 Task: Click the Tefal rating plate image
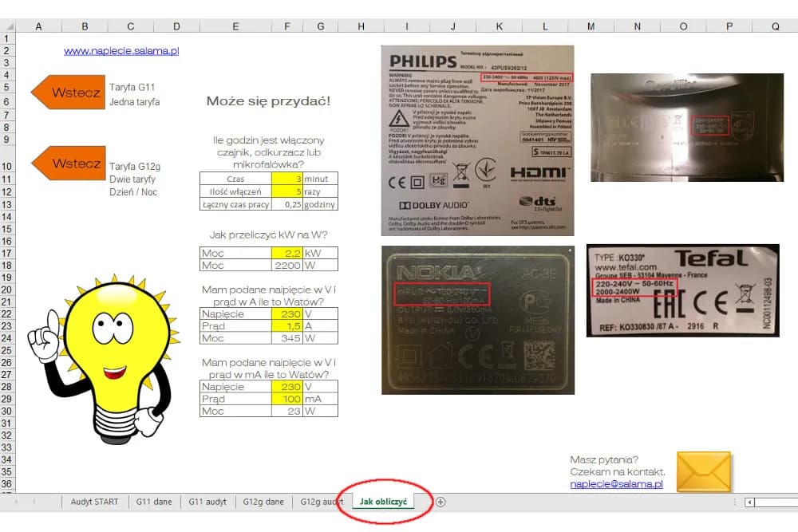(682, 290)
